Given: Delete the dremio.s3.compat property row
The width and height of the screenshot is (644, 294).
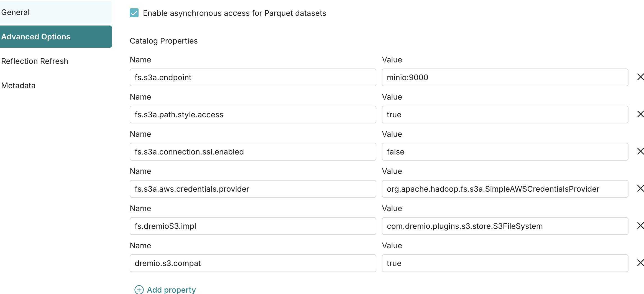Looking at the screenshot, I should 640,263.
